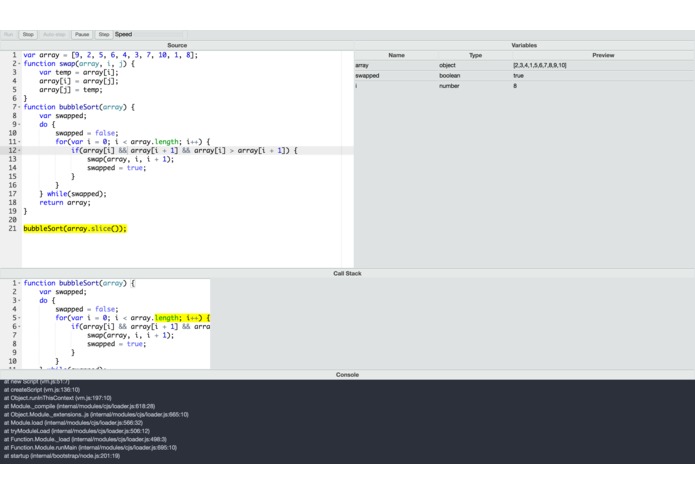Click highlighted bubbleSort(array.slice()) on line 21
The image size is (695, 494).
pyautogui.click(x=75, y=229)
